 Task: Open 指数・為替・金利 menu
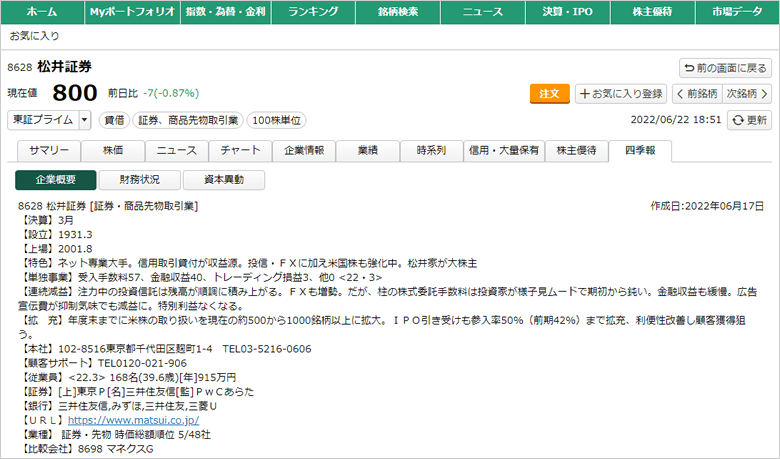[x=226, y=12]
